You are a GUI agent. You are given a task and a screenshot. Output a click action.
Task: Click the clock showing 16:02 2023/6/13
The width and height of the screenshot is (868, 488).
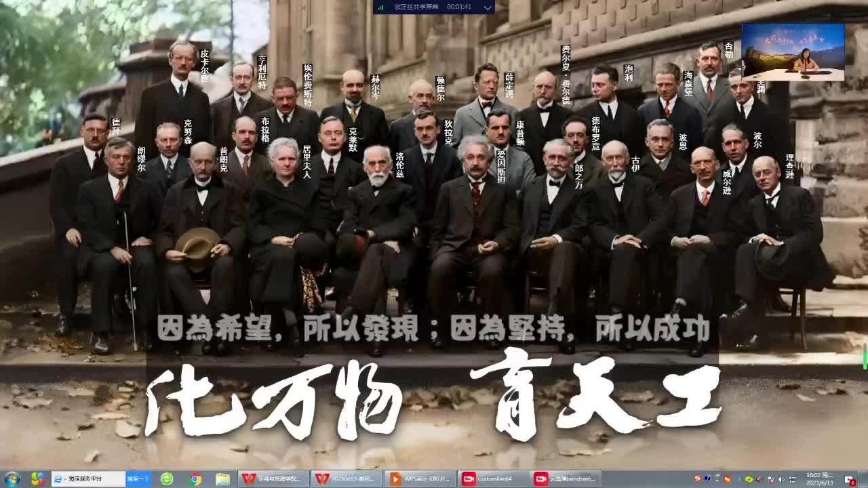pyautogui.click(x=819, y=479)
